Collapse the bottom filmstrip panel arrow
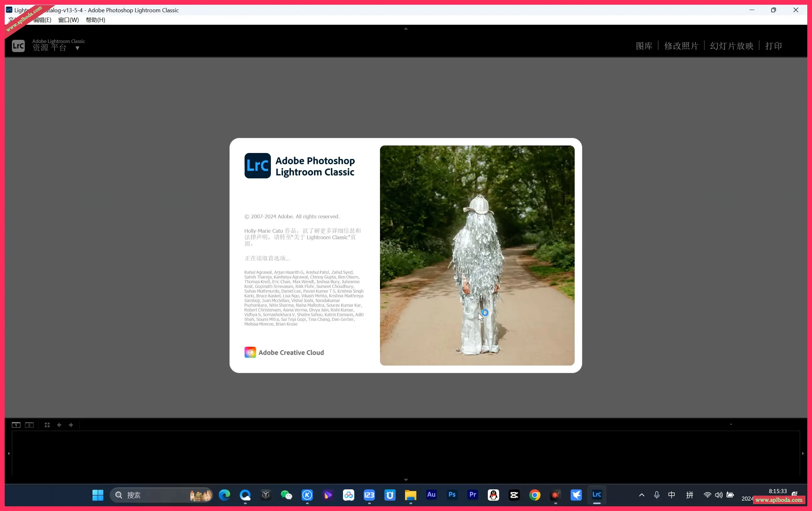Viewport: 812px width, 511px height. [406, 480]
